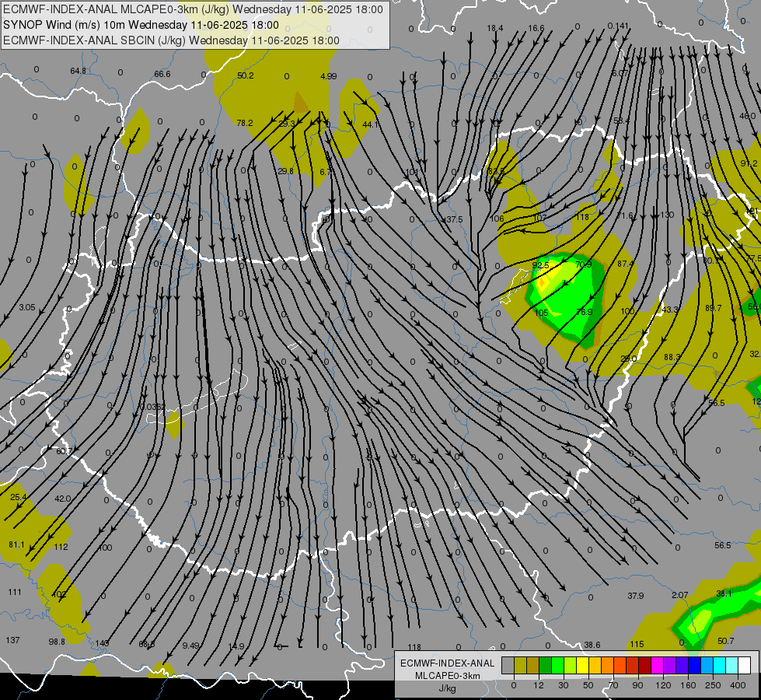
Task: Click the red-orange legend swatch right of 70
Action: point(620,665)
